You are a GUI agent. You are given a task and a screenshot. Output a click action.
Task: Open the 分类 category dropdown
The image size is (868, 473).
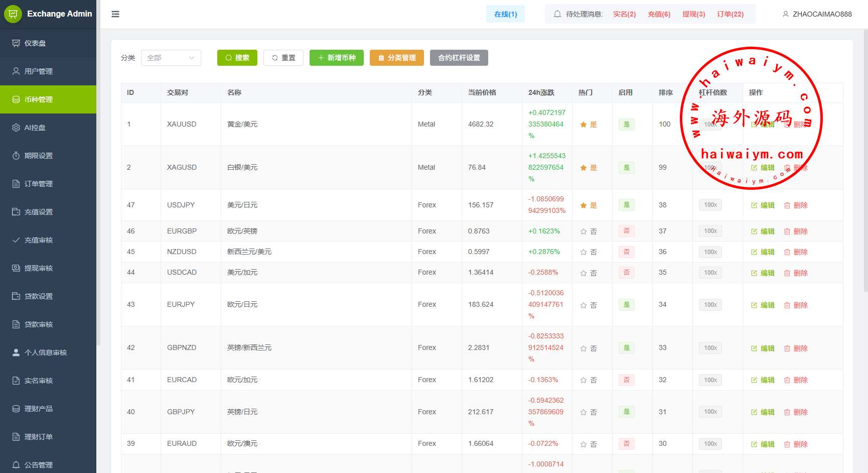[x=171, y=58]
